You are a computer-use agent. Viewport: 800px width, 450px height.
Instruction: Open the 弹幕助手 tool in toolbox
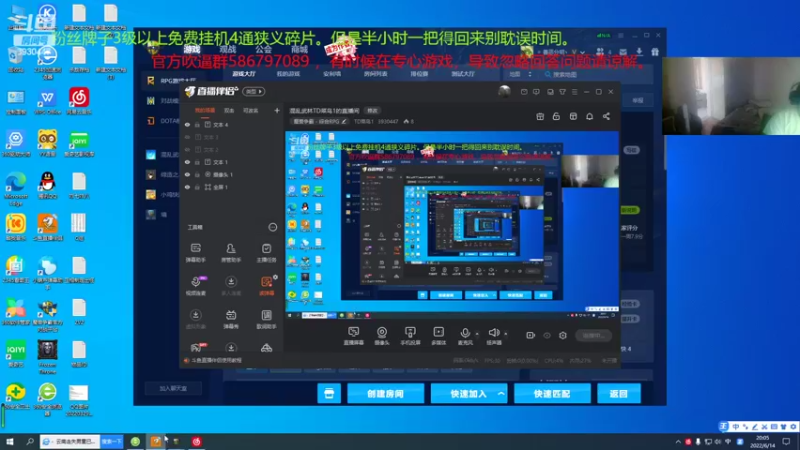pyautogui.click(x=195, y=253)
